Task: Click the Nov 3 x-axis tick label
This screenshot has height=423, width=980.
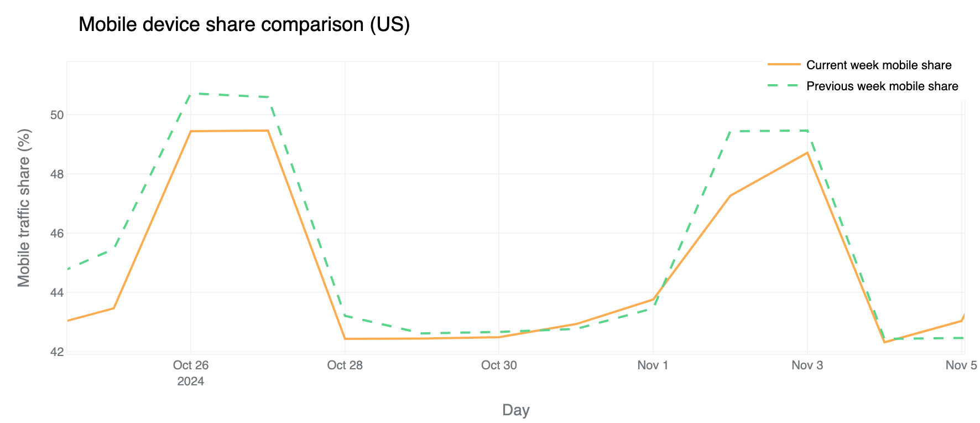Action: coord(807,365)
